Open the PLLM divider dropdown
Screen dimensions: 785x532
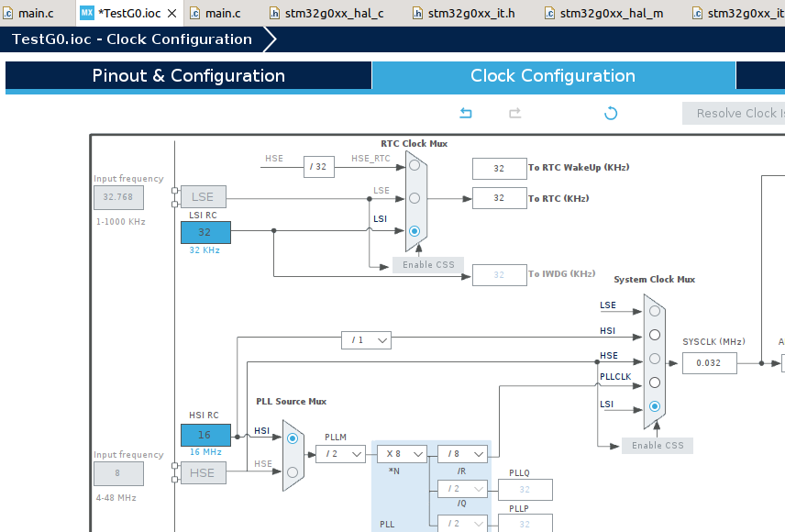pos(340,453)
